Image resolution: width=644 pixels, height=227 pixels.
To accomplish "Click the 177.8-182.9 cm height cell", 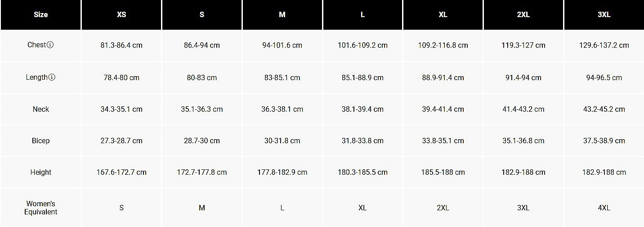I will pyautogui.click(x=282, y=172).
